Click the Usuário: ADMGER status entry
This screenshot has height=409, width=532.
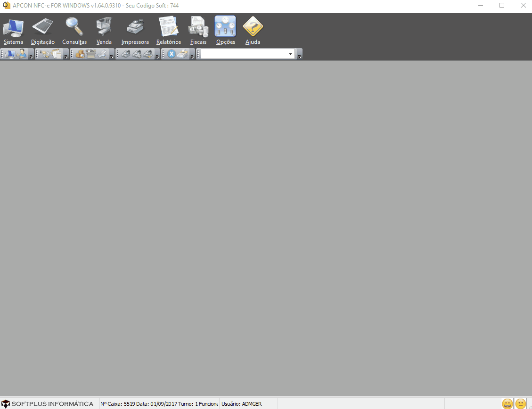tap(242, 404)
